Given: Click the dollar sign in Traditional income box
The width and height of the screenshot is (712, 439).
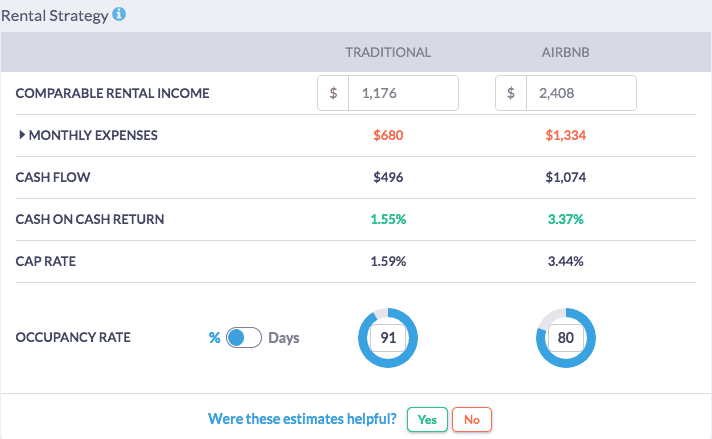Looking at the screenshot, I should (334, 93).
